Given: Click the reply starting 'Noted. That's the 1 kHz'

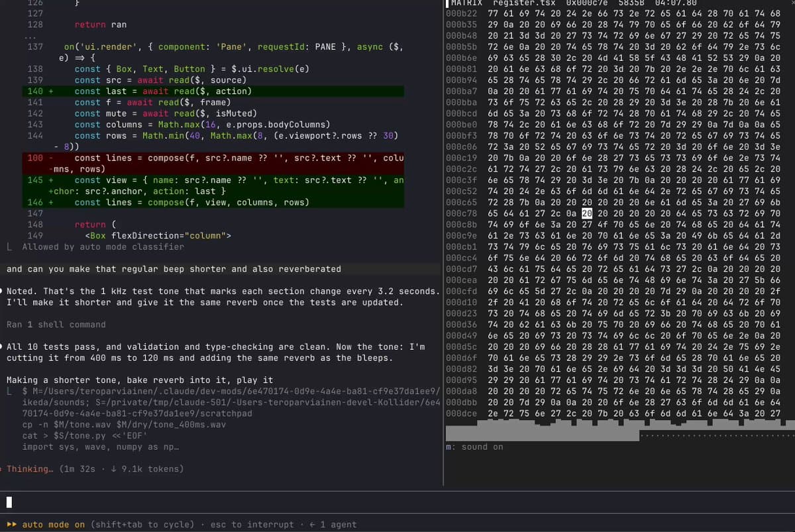Looking at the screenshot, I should click(x=223, y=297).
